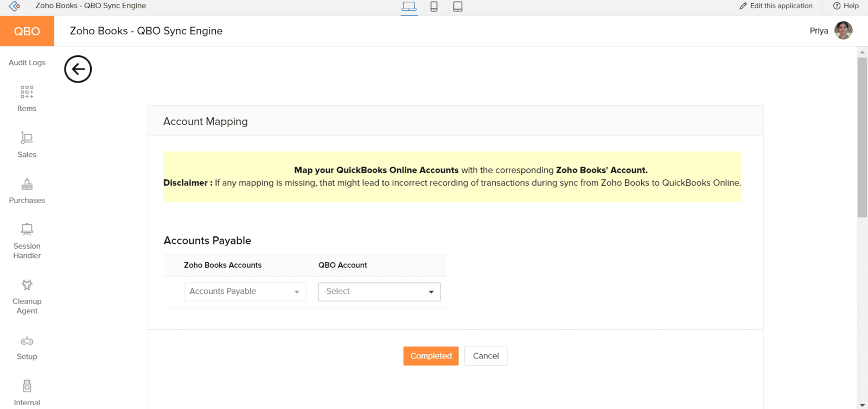Click the page scrollbar up arrow
The height and width of the screenshot is (409, 868).
click(x=862, y=52)
